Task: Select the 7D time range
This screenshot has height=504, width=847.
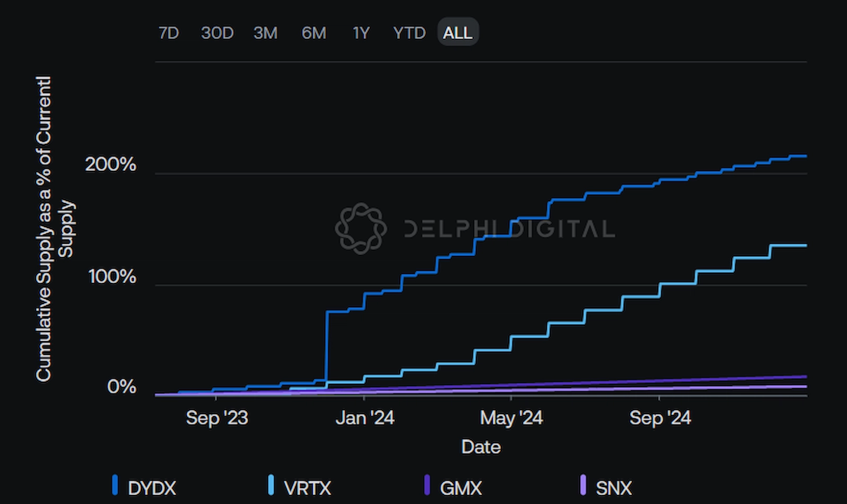Action: 169,32
